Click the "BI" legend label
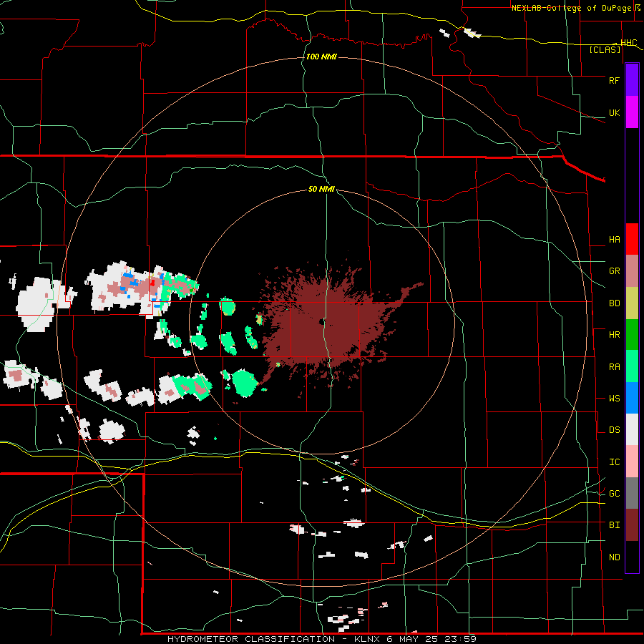This screenshot has width=644, height=644. coord(614,525)
